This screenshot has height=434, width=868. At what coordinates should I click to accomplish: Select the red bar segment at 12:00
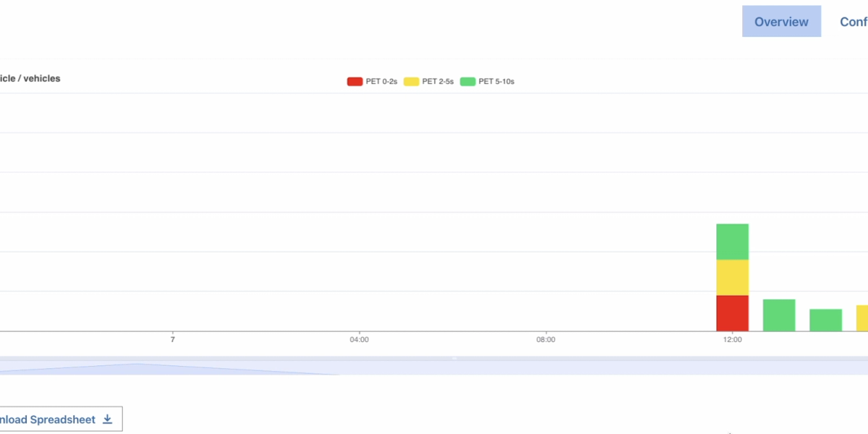(732, 313)
